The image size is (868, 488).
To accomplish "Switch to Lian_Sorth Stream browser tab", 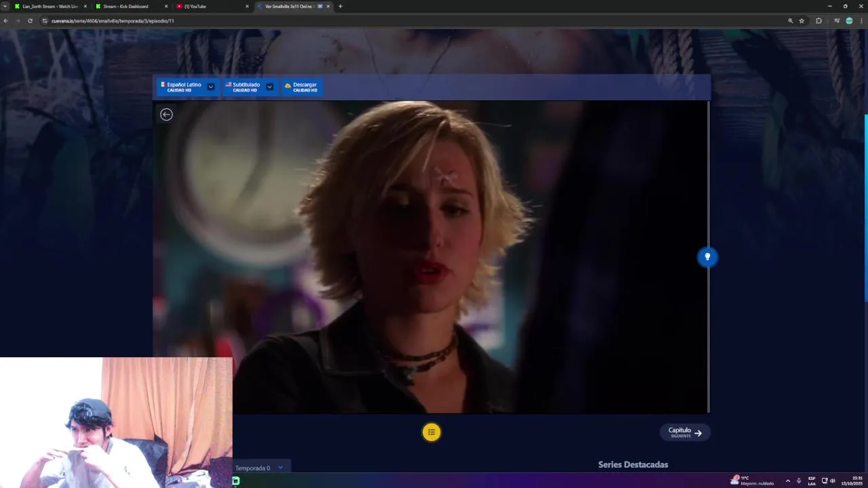I will (x=50, y=6).
